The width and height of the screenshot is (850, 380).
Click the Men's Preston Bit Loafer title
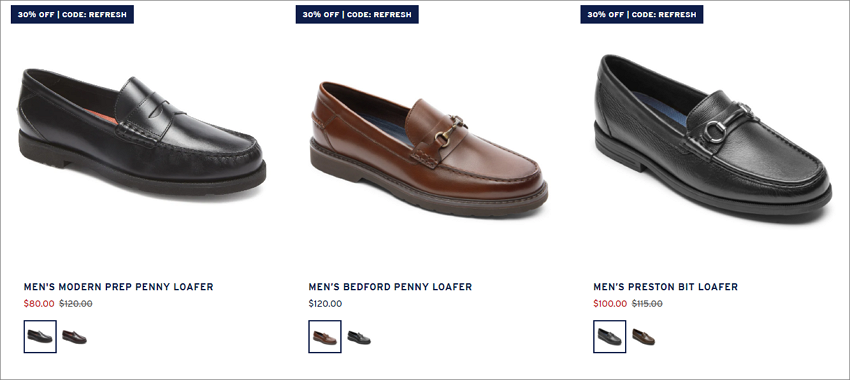(x=665, y=287)
